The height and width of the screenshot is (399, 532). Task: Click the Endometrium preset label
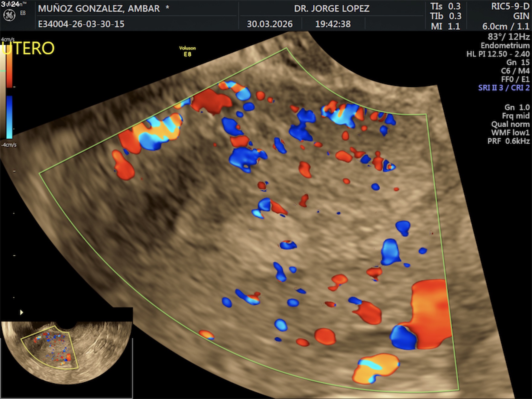505,45
